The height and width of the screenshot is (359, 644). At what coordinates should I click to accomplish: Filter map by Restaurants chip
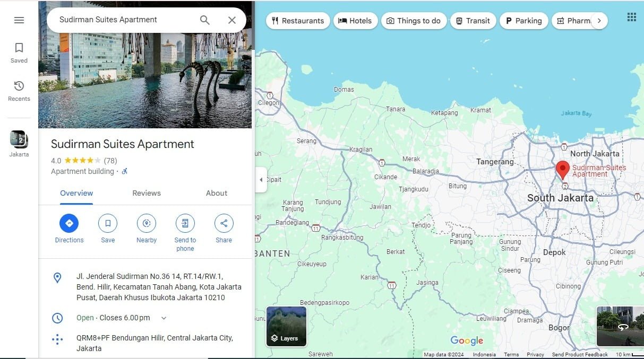pyautogui.click(x=297, y=21)
